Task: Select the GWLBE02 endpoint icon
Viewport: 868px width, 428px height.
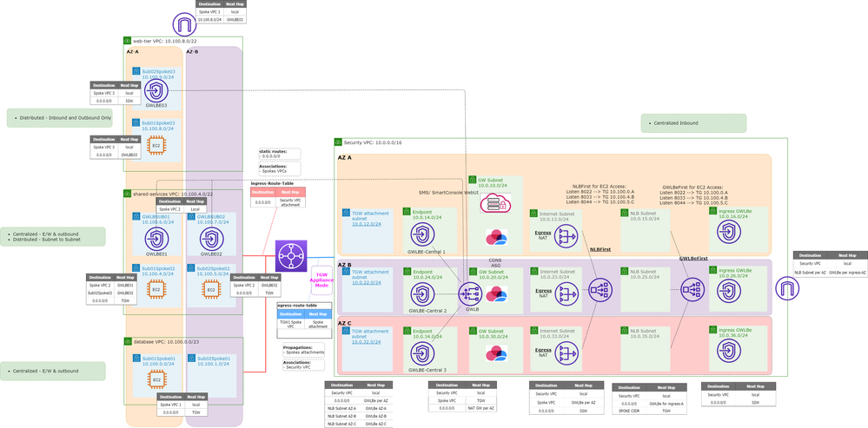Action: [211, 239]
